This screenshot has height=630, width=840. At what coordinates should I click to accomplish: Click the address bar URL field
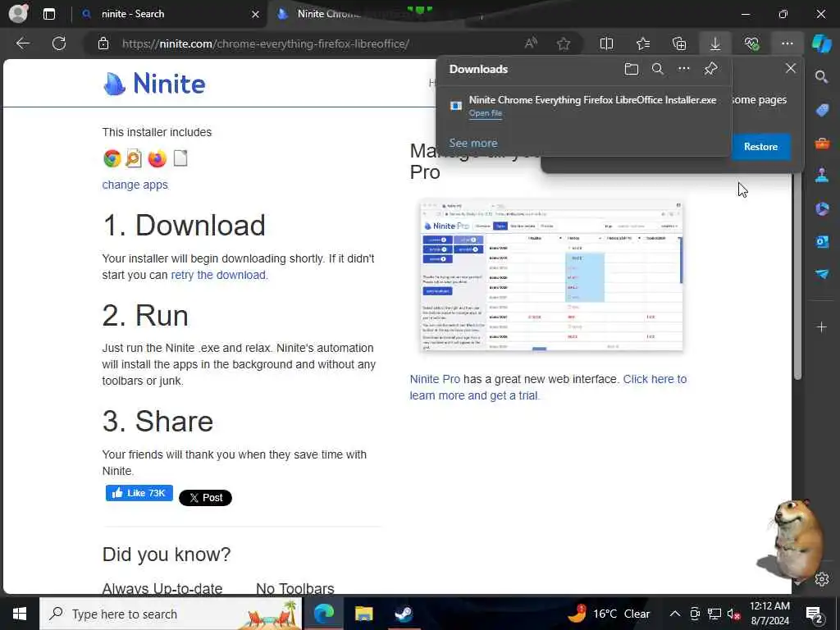[x=265, y=44]
